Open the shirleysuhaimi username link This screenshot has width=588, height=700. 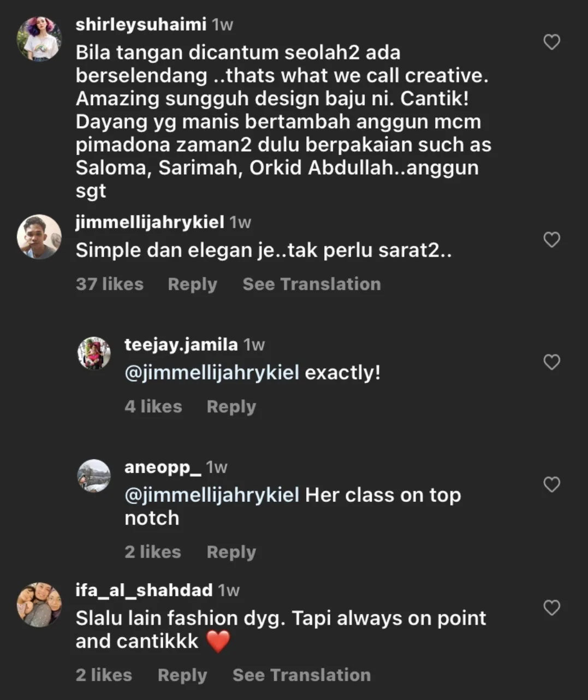click(x=141, y=25)
